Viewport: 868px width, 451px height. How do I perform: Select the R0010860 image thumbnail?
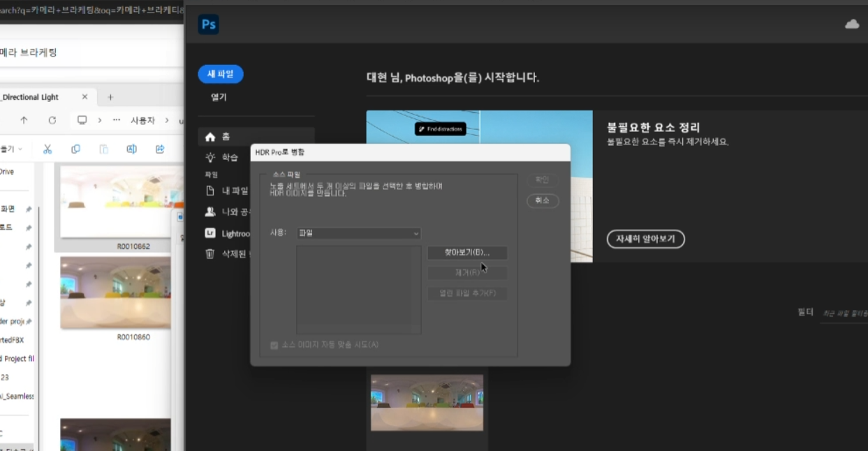pos(115,293)
